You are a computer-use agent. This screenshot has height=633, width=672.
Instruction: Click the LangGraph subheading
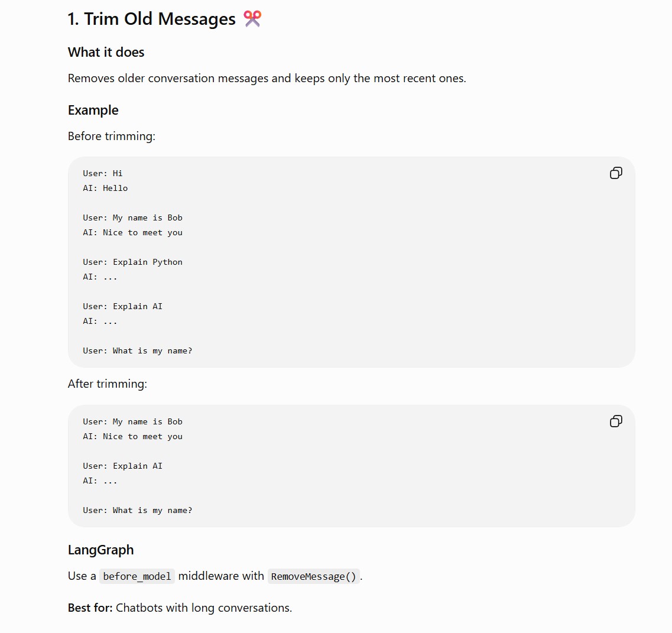click(100, 550)
